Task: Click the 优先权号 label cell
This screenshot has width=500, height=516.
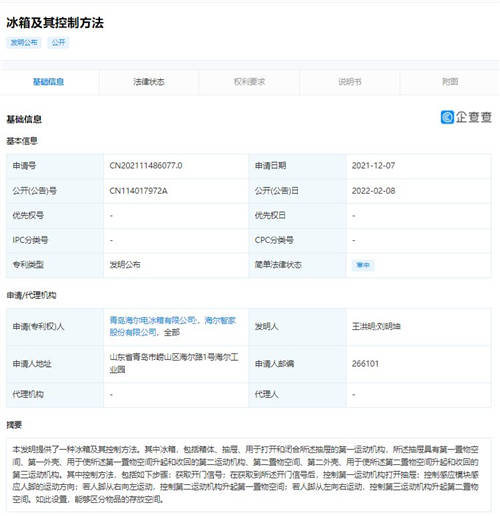Action: [x=55, y=215]
